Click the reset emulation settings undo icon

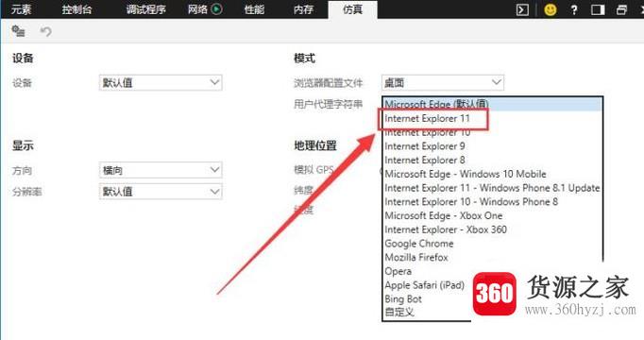tap(45, 31)
